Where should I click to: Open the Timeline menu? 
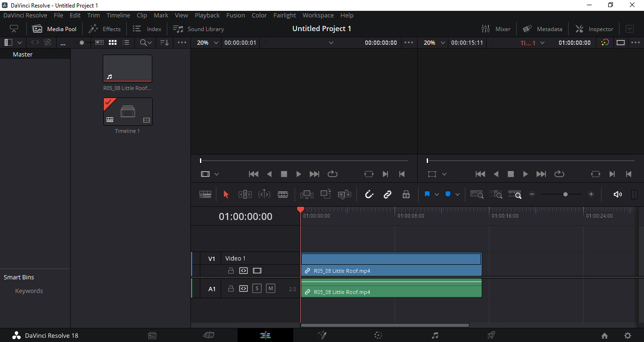click(x=118, y=15)
